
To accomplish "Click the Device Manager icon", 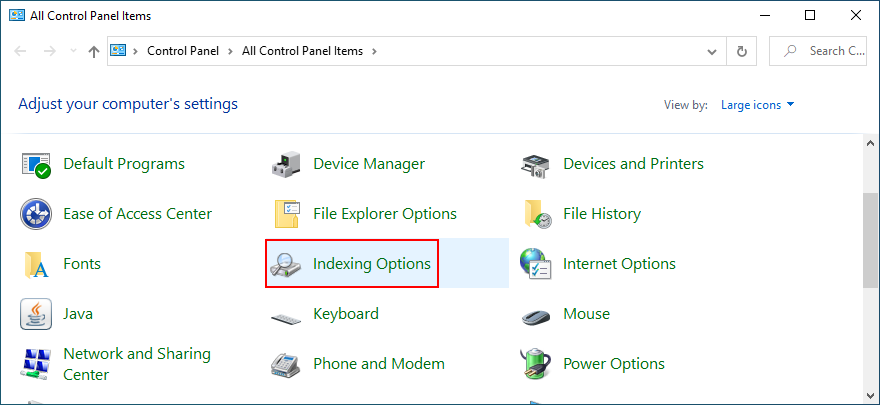I will tap(287, 164).
